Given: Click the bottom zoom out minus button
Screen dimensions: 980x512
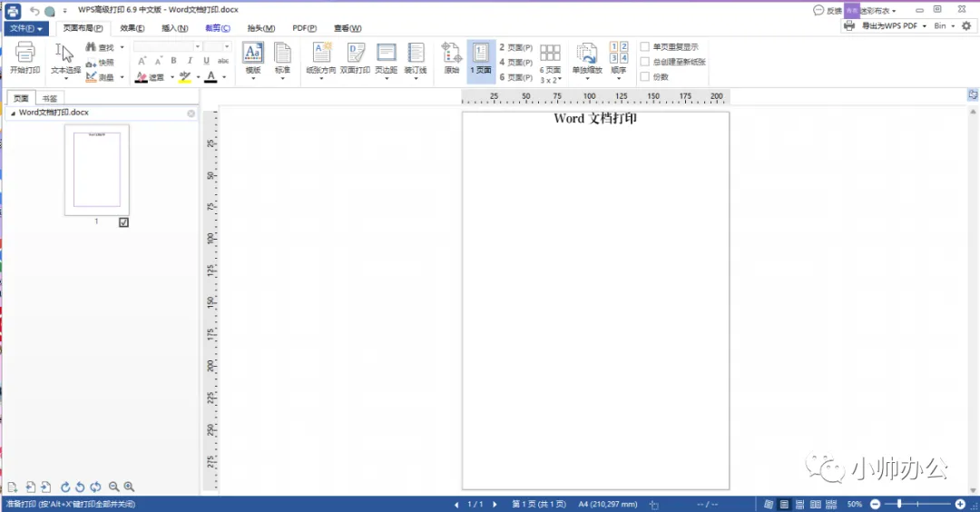Looking at the screenshot, I should coord(875,504).
